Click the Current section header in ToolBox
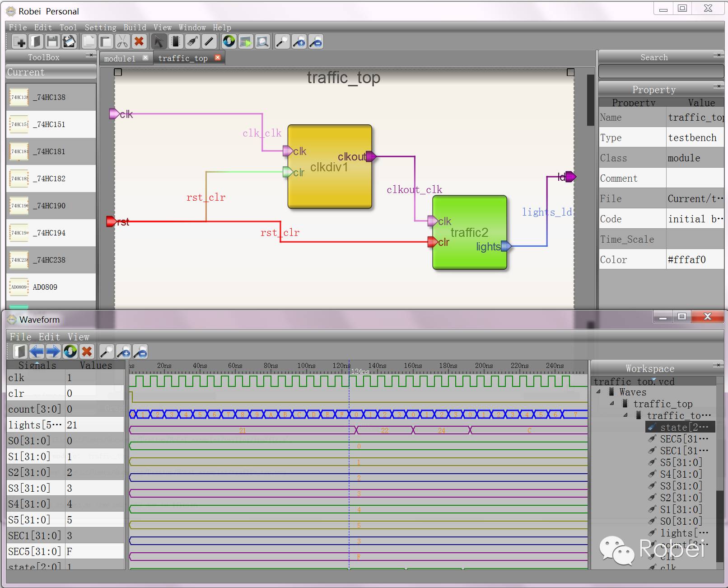728x588 pixels. coord(51,72)
